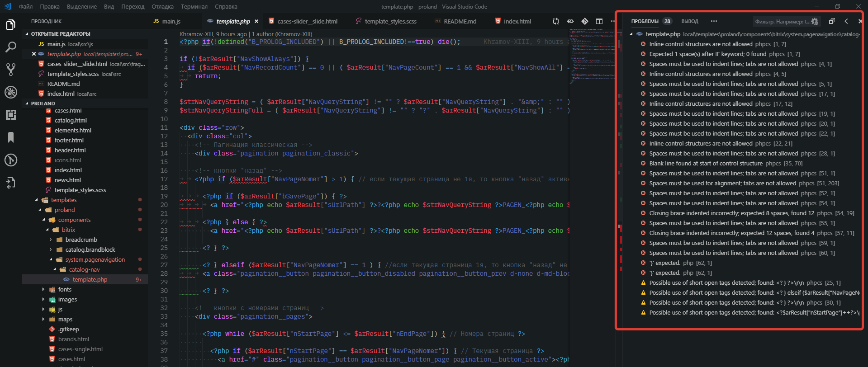Viewport: 868px width, 367px height.
Task: Toggle the problems filter gear icon
Action: (x=815, y=21)
